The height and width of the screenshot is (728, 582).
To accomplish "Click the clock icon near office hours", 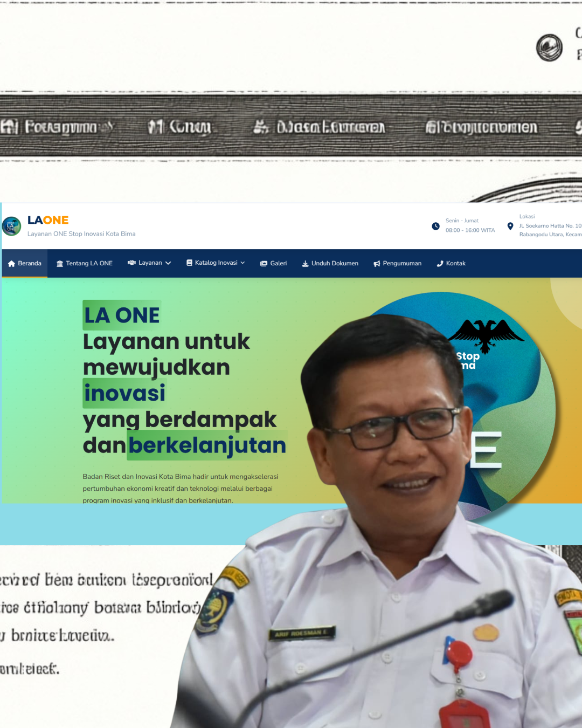I will point(435,226).
